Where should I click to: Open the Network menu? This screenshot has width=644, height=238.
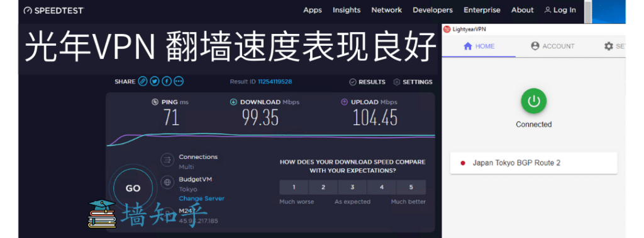pyautogui.click(x=387, y=10)
